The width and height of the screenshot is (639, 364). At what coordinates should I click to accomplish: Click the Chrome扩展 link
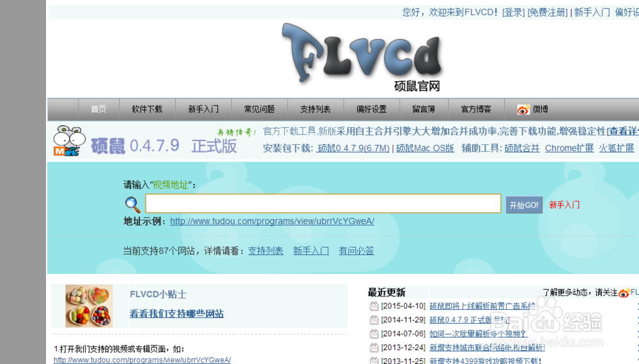pos(569,148)
